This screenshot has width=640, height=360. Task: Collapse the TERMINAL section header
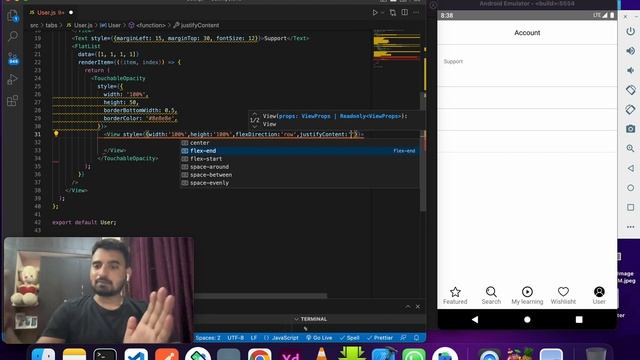tap(310, 319)
